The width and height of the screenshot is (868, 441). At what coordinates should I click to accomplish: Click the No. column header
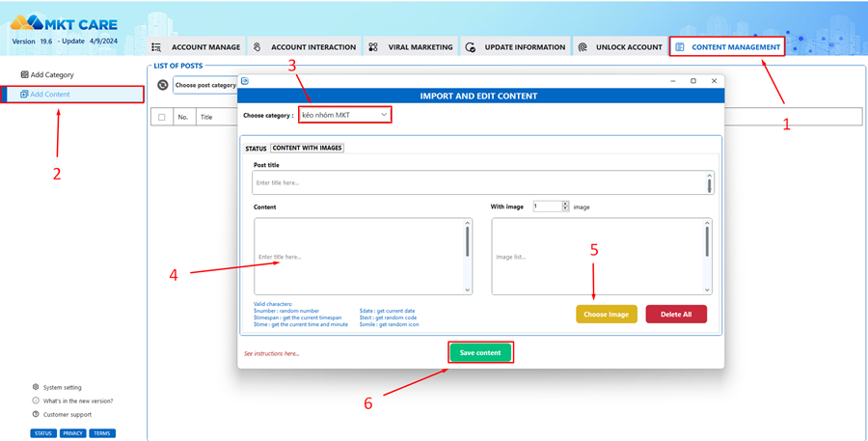(183, 117)
